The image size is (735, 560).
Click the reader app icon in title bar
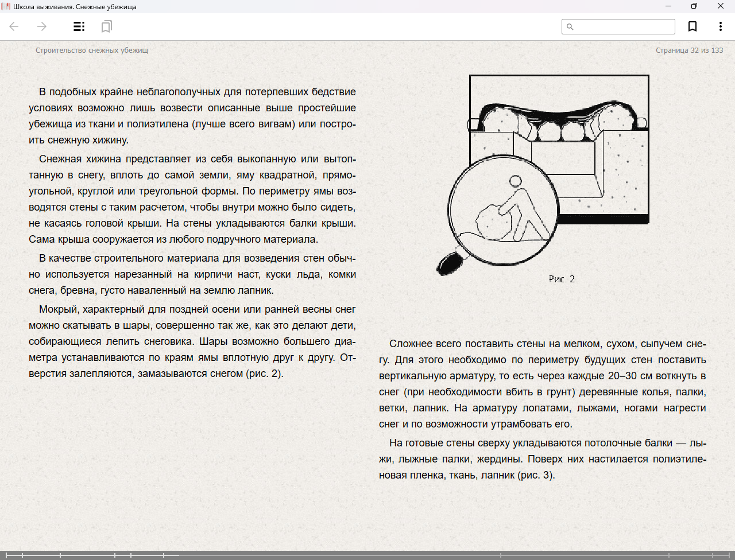click(6, 6)
